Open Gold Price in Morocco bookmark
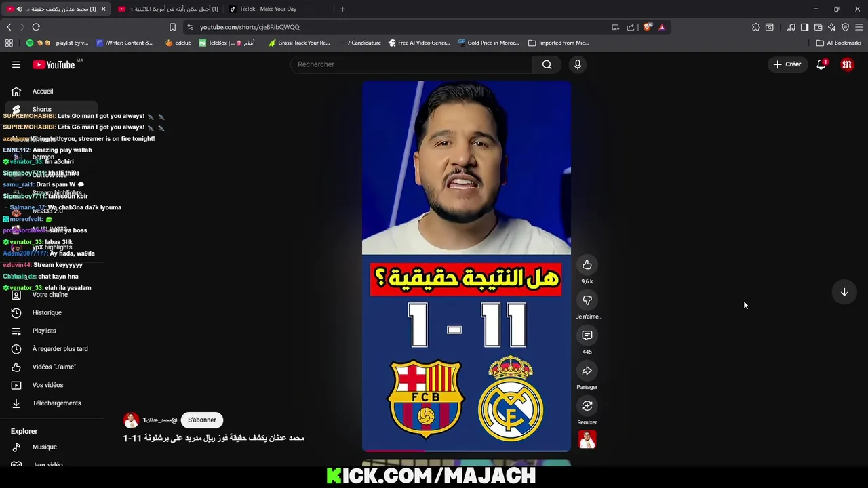868x488 pixels. point(488,43)
